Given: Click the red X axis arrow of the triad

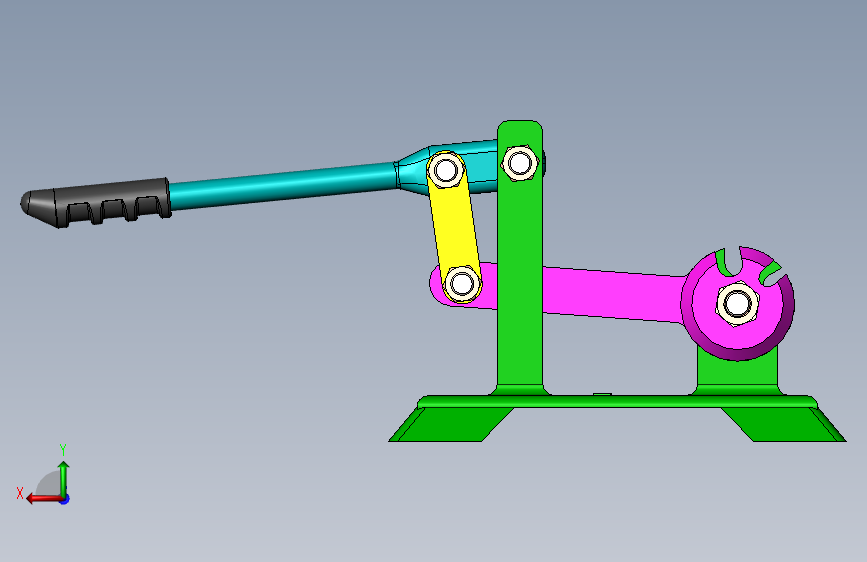Looking at the screenshot, I should click(x=43, y=499).
